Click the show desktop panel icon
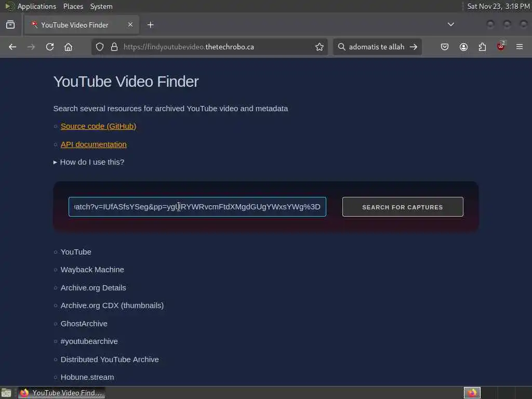Viewport: 532px width, 399px height. (x=6, y=393)
